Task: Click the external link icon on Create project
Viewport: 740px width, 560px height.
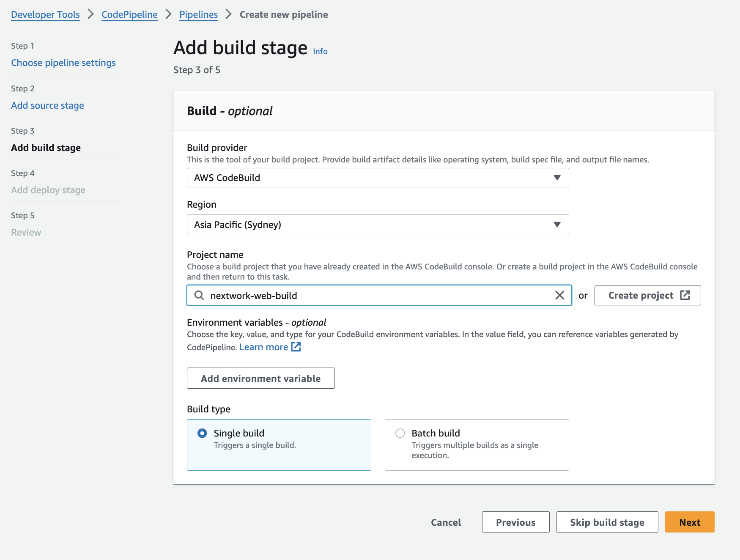Action: (x=685, y=295)
